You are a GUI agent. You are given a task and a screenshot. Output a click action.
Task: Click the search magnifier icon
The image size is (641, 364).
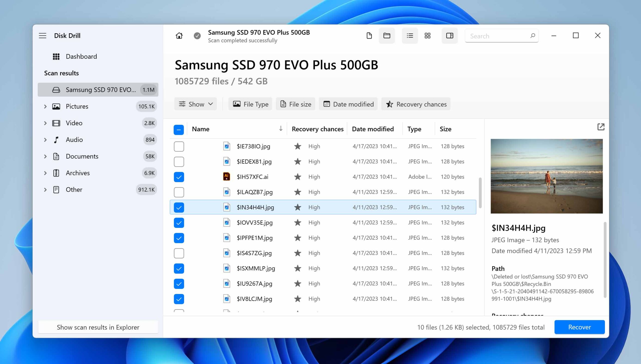(x=533, y=36)
